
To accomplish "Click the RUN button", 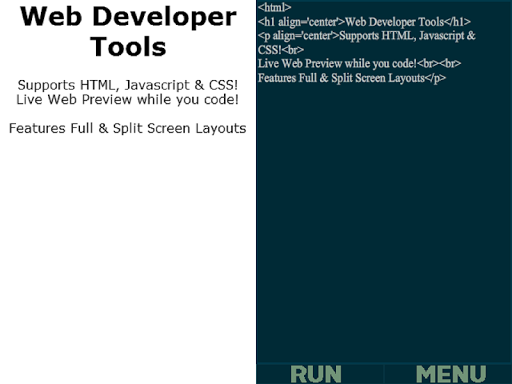I will point(316,374).
